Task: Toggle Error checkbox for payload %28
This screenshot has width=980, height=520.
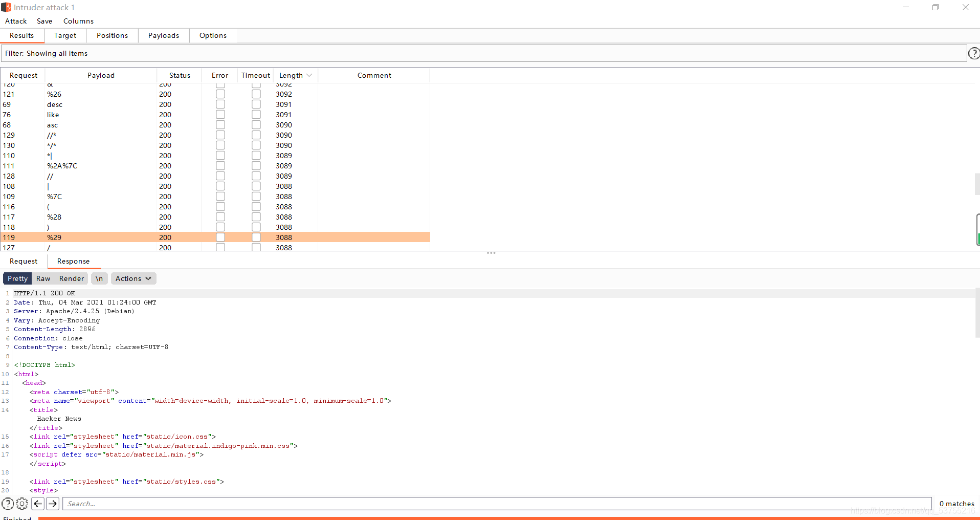Action: coord(220,217)
